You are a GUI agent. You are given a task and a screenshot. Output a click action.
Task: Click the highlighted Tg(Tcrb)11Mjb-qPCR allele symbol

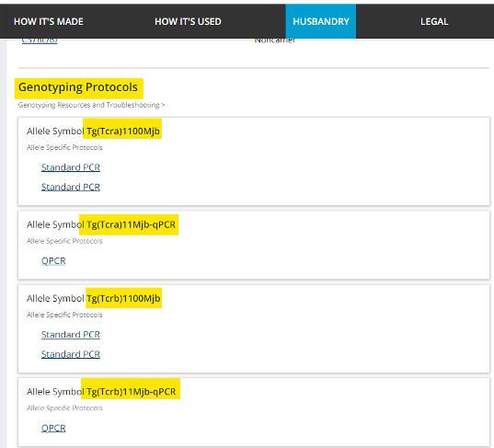(x=131, y=392)
